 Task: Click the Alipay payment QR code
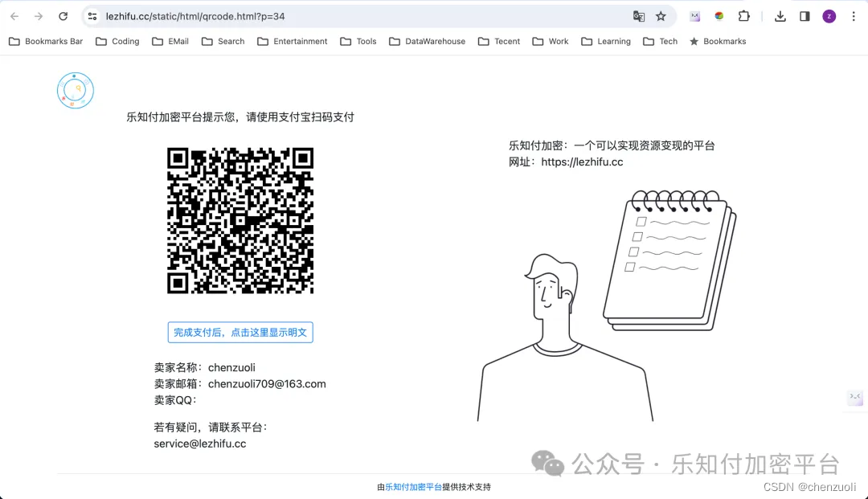tap(240, 221)
